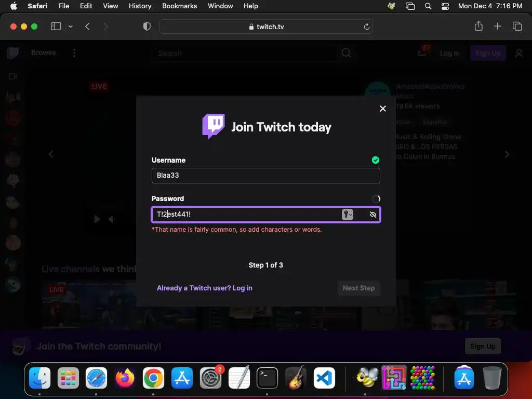Open Trash from the dock
The width and height of the screenshot is (532, 399).
tap(493, 378)
